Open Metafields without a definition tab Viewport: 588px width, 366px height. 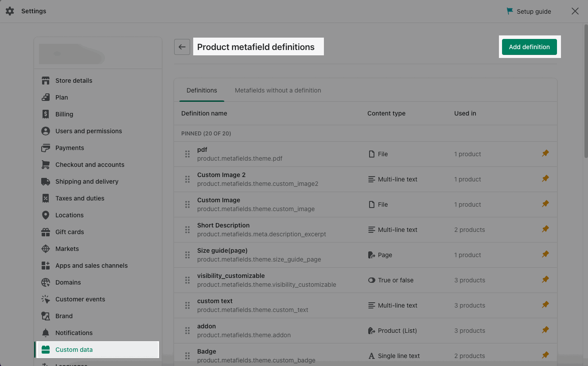coord(278,90)
